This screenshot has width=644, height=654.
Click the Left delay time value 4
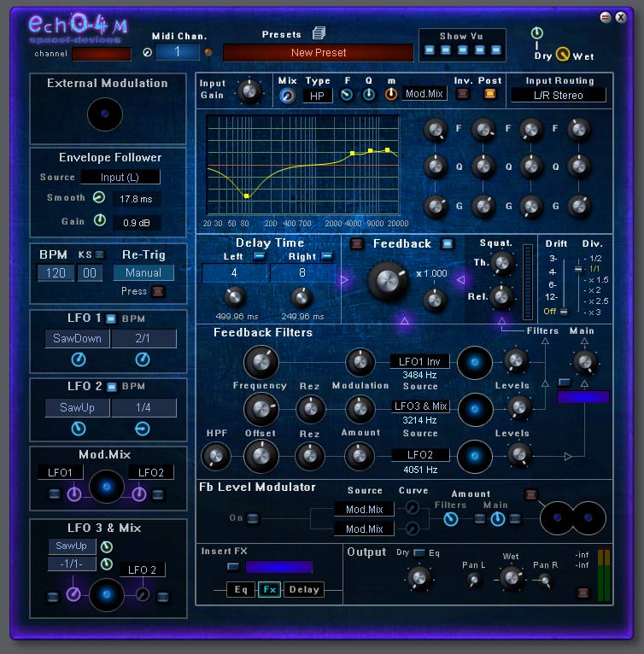pos(235,272)
